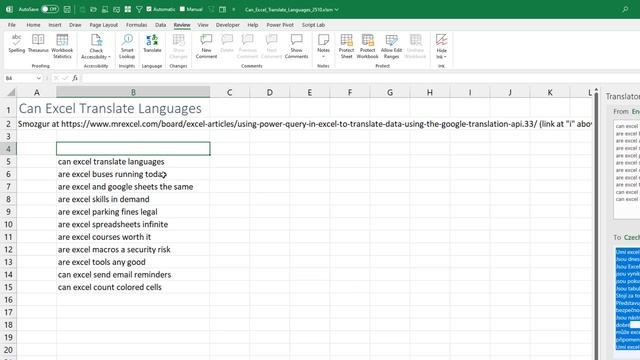
Task: Select cell 'are excel courses worth it'
Action: click(133, 237)
